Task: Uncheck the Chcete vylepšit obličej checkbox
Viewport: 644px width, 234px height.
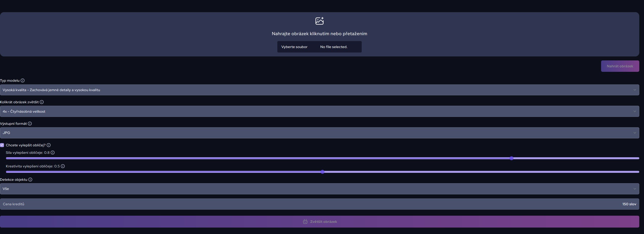Action: (x=2, y=145)
